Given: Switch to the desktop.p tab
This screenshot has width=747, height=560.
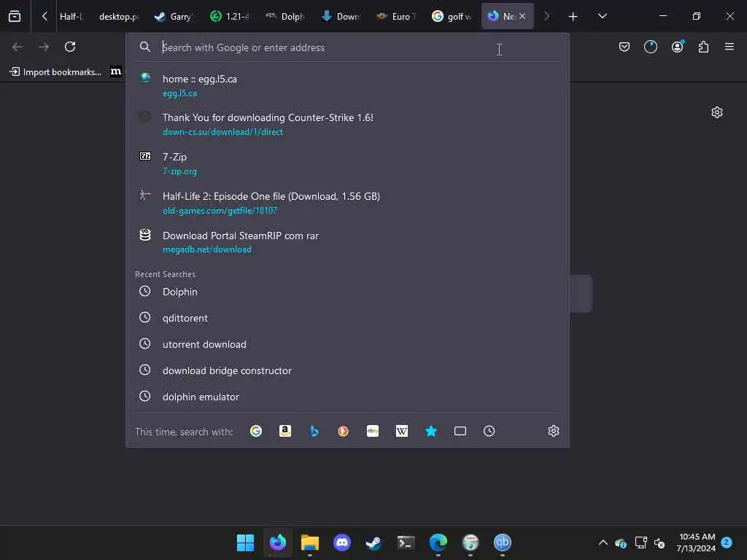Looking at the screenshot, I should [x=119, y=16].
